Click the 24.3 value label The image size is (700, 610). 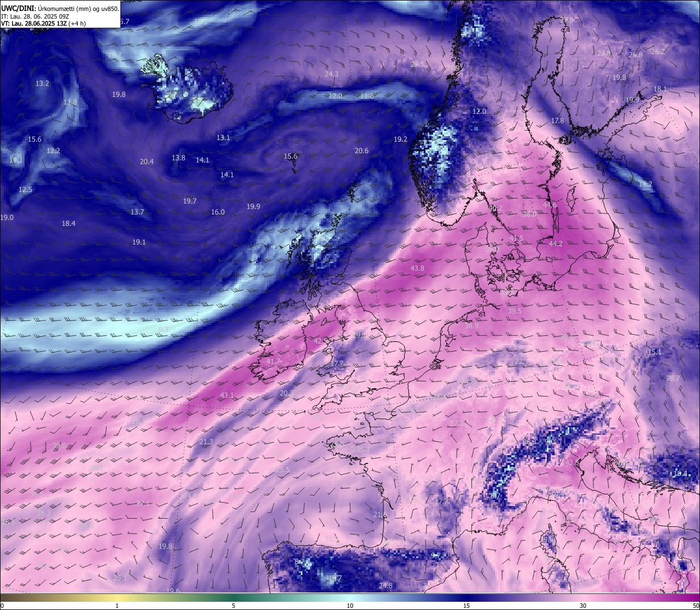click(x=331, y=74)
